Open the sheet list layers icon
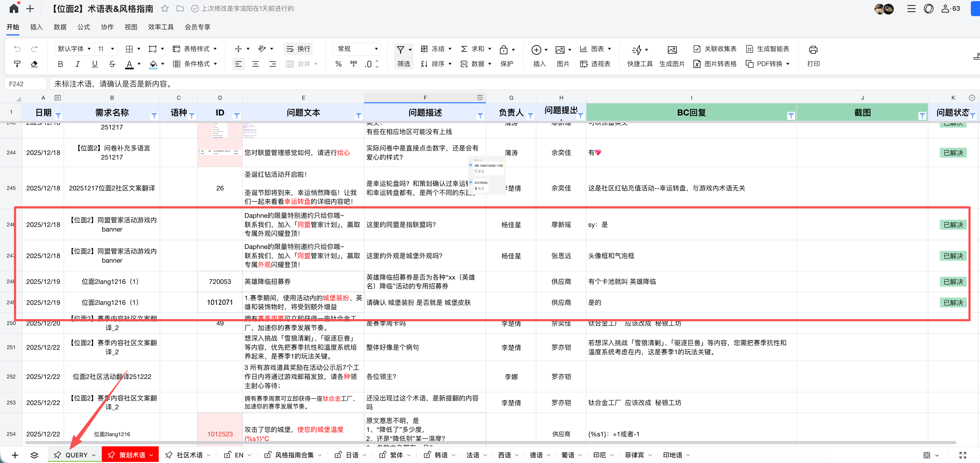980x463 pixels. coord(34,455)
